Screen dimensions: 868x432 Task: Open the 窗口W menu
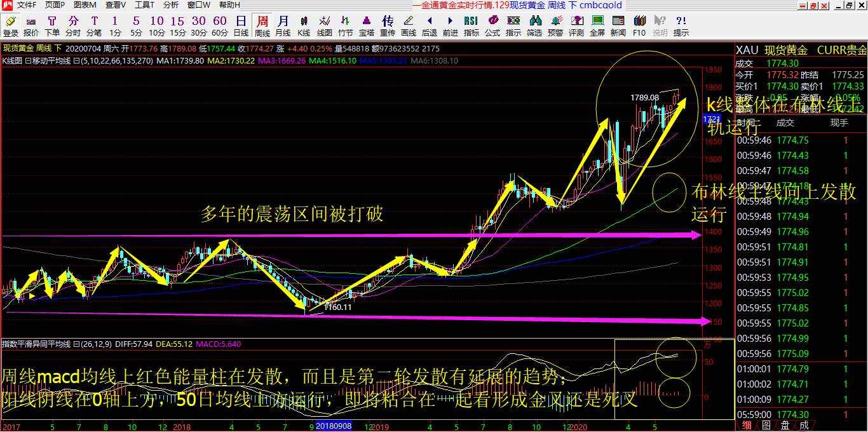click(x=199, y=5)
